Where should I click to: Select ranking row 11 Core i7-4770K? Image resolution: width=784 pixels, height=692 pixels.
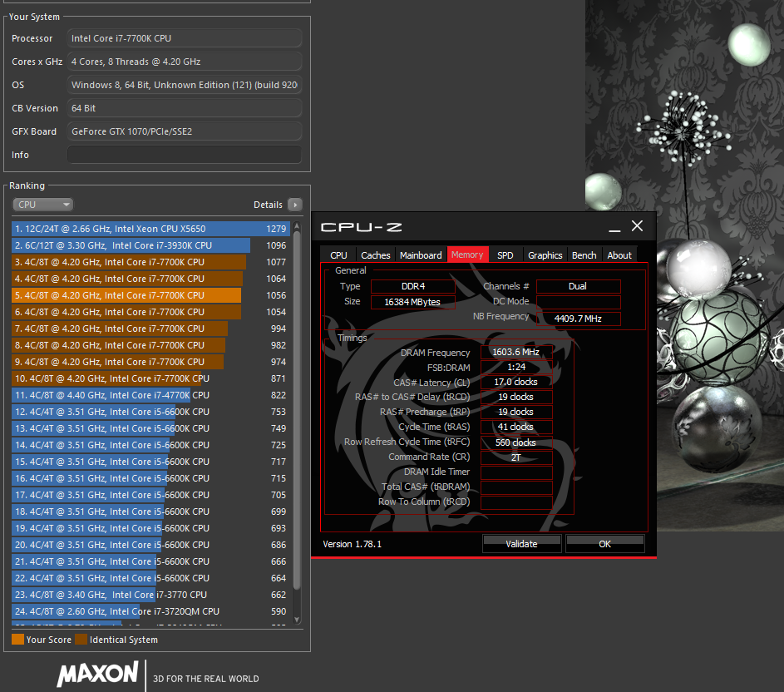click(150, 395)
